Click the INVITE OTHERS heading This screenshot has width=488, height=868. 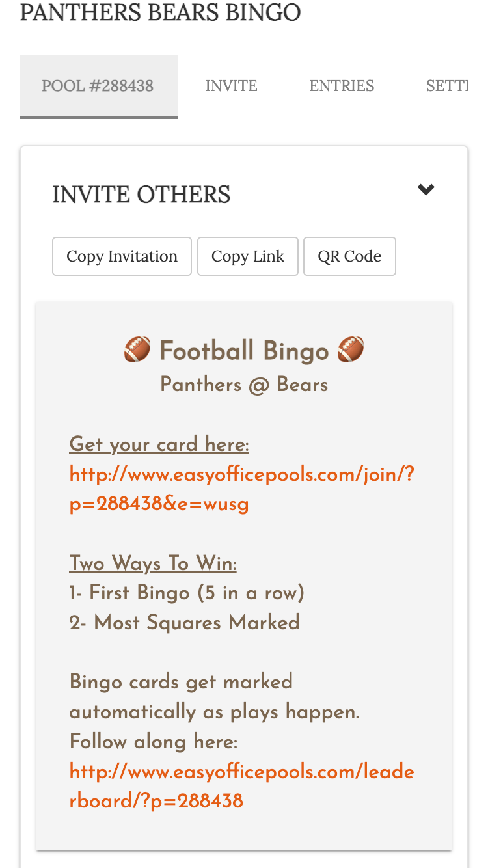[141, 195]
